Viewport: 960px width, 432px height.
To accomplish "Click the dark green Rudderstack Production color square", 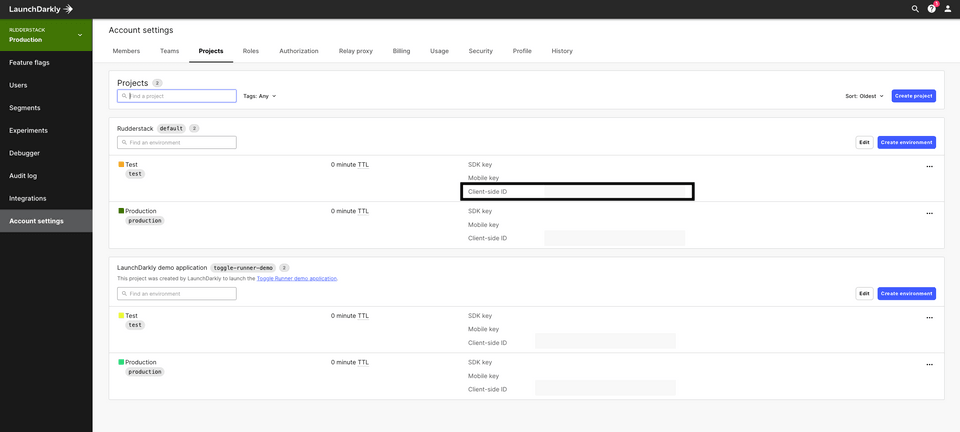I will pos(121,210).
